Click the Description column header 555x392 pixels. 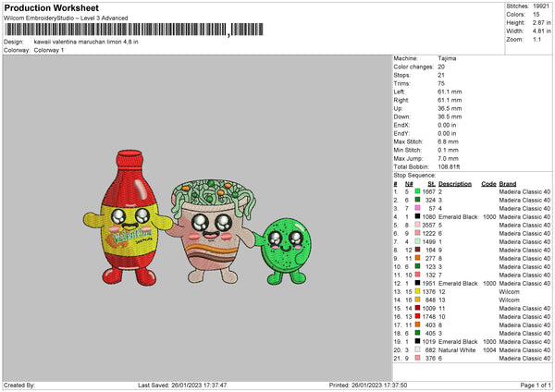(x=454, y=183)
